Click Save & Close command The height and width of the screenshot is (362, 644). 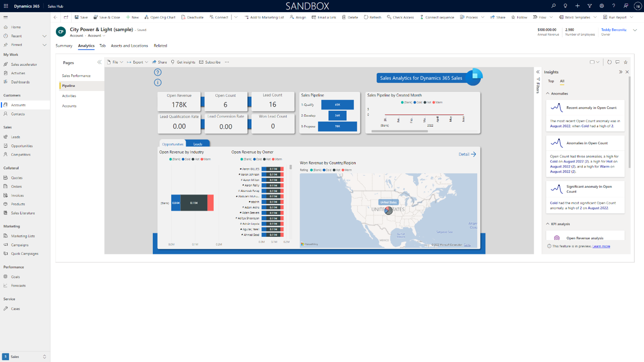pyautogui.click(x=107, y=17)
